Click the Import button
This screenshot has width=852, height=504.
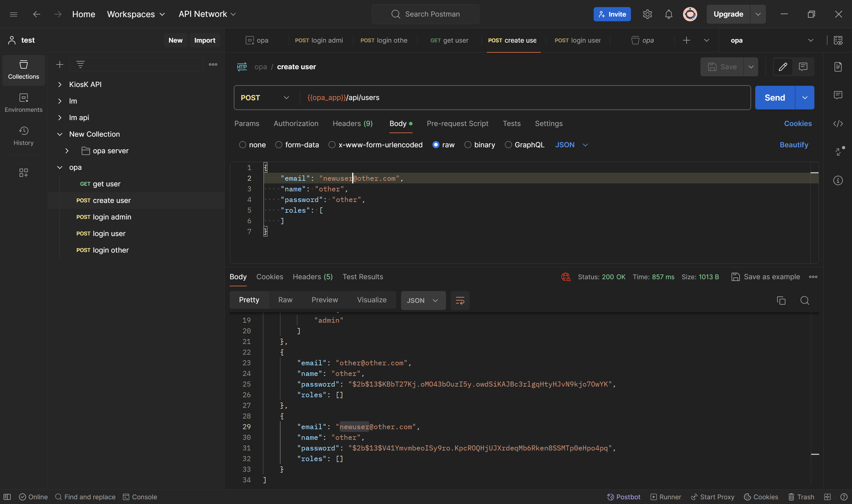point(204,41)
